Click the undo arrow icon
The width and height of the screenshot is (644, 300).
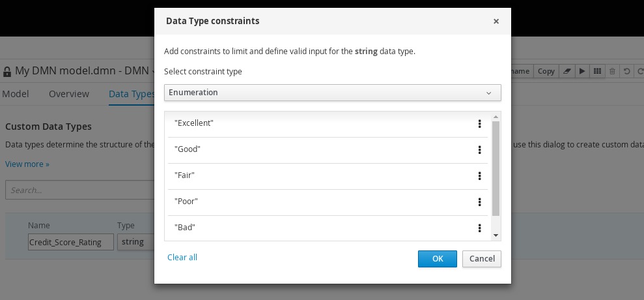coord(626,71)
